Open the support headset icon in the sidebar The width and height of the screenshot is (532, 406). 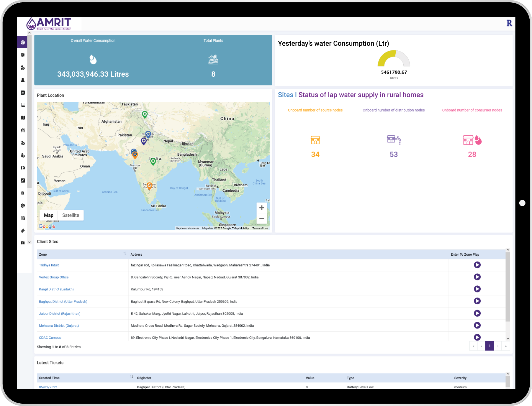pos(23,168)
